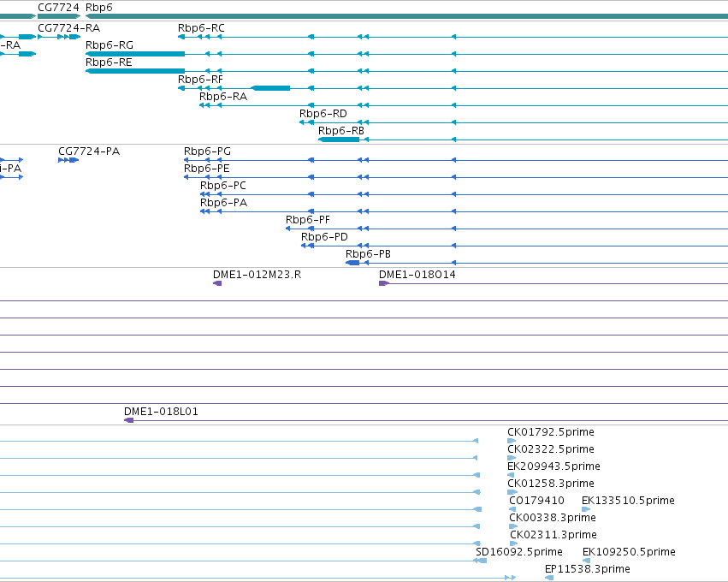Select the Rbp6 gene label in top track

[99, 8]
